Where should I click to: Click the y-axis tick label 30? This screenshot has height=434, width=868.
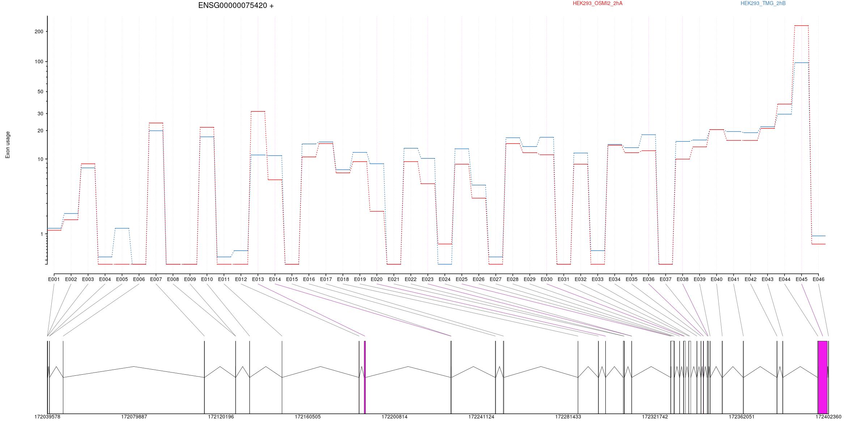(x=40, y=114)
